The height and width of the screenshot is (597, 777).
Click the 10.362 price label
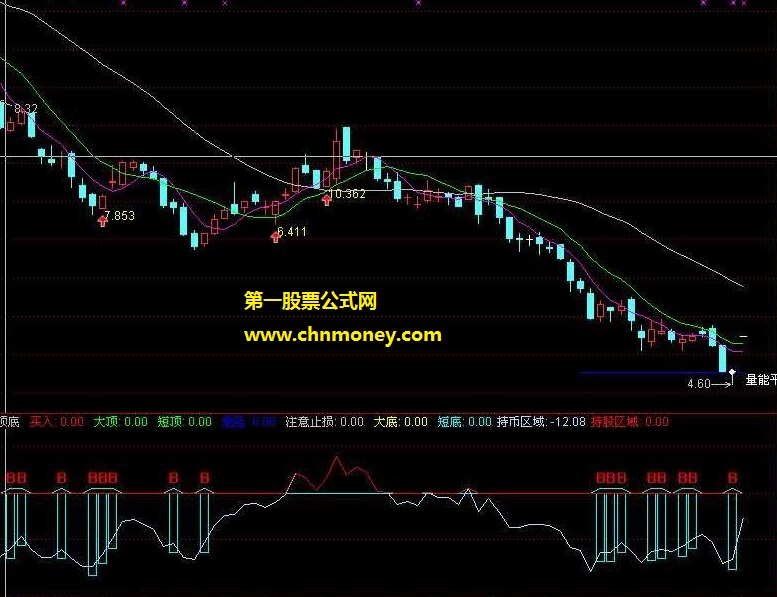pyautogui.click(x=347, y=194)
